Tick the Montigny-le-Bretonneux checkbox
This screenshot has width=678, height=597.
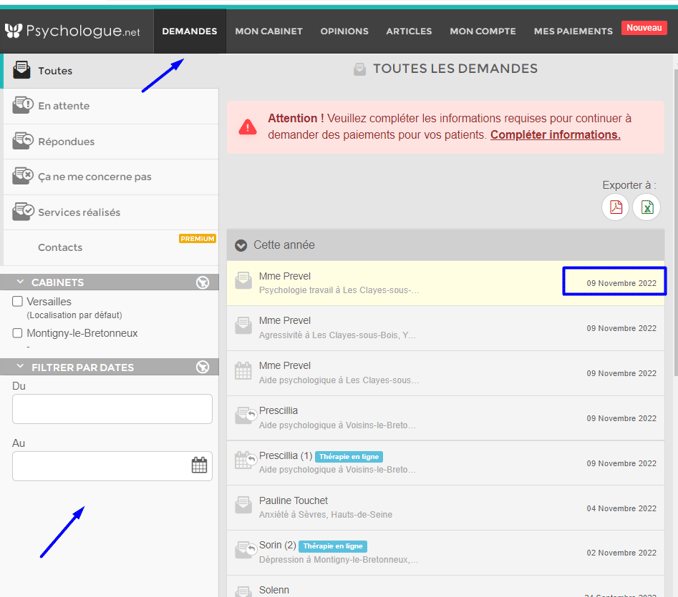pyautogui.click(x=17, y=333)
